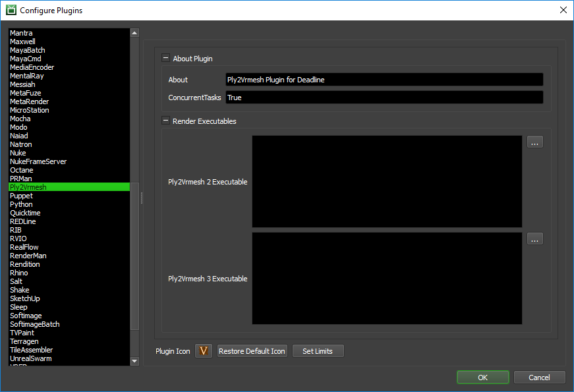Viewport: 574px width, 392px height.
Task: Select Sleep plugin
Action: 69,307
